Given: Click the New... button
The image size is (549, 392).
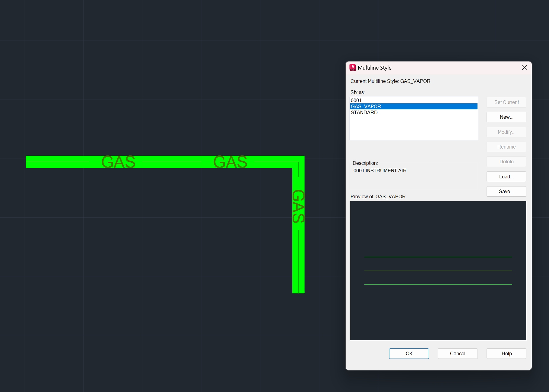Looking at the screenshot, I should tap(506, 117).
